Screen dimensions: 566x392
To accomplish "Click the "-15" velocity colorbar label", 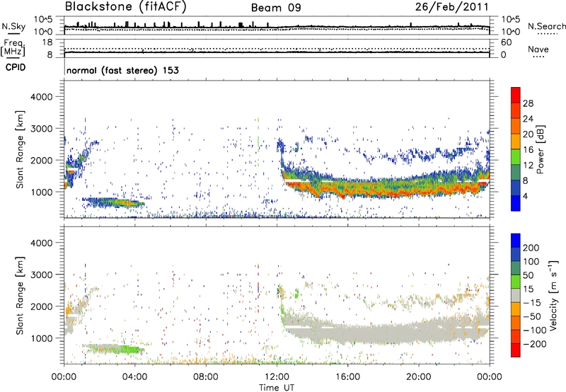I will point(531,303).
